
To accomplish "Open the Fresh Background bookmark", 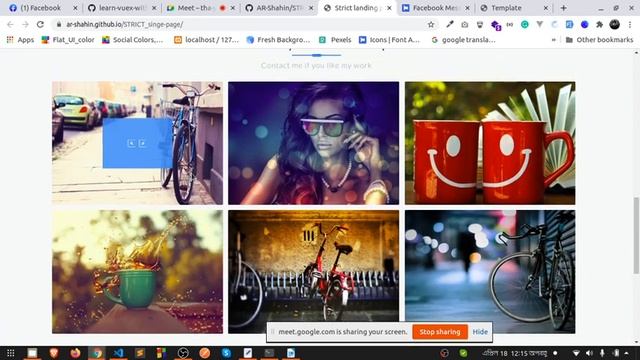I will pyautogui.click(x=278, y=40).
